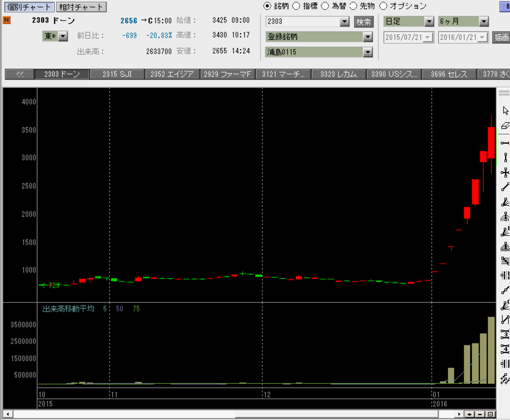
Task: Open the 日足 timeframe dropdown
Action: pos(429,22)
